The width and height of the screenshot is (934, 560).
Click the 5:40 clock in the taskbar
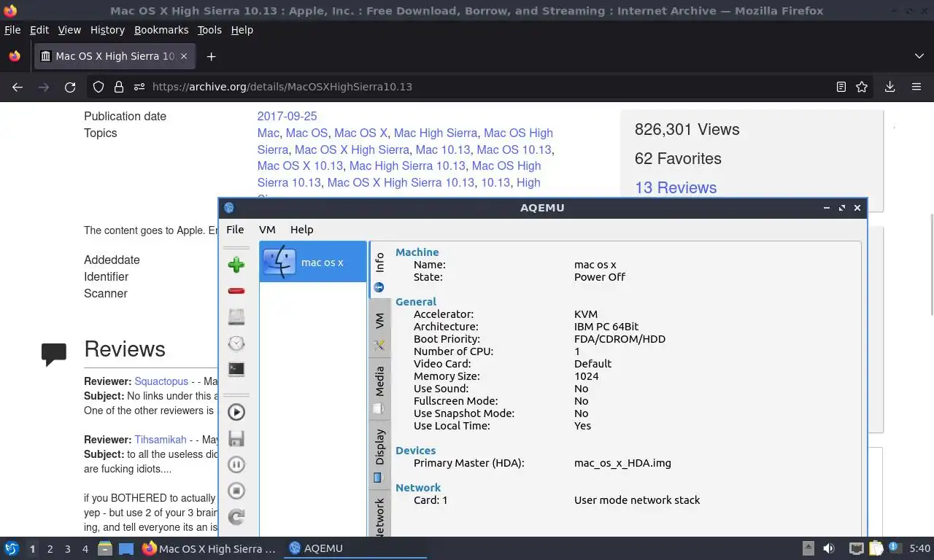point(920,548)
